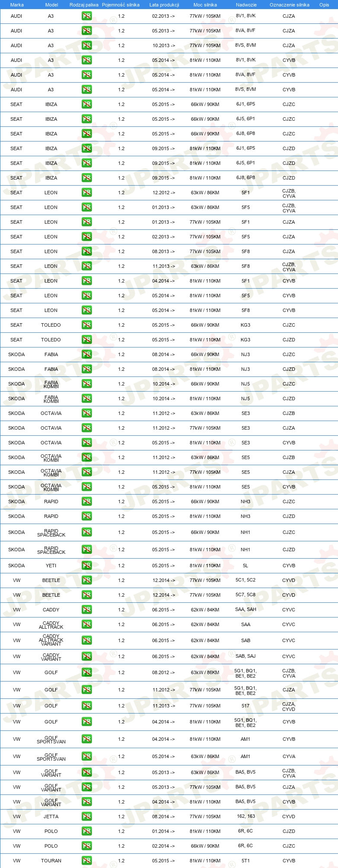Click the Nadwozie column header
Image resolution: width=338 pixels, height=868 pixels.
pos(246,5)
